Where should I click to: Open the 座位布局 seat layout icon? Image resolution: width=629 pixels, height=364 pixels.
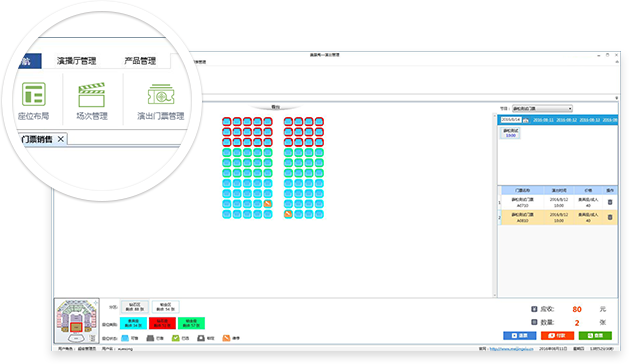point(34,101)
